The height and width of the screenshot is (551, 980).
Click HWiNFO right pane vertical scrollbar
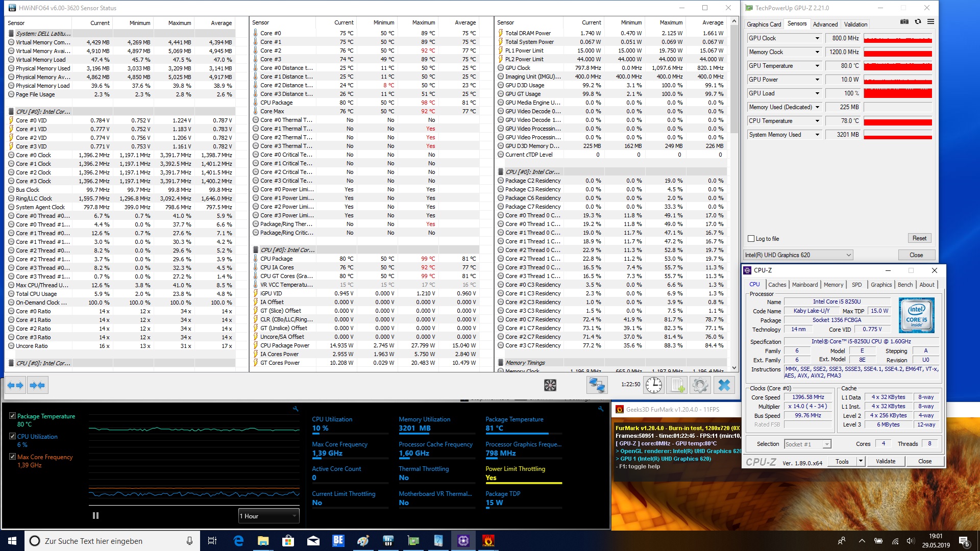click(734, 194)
